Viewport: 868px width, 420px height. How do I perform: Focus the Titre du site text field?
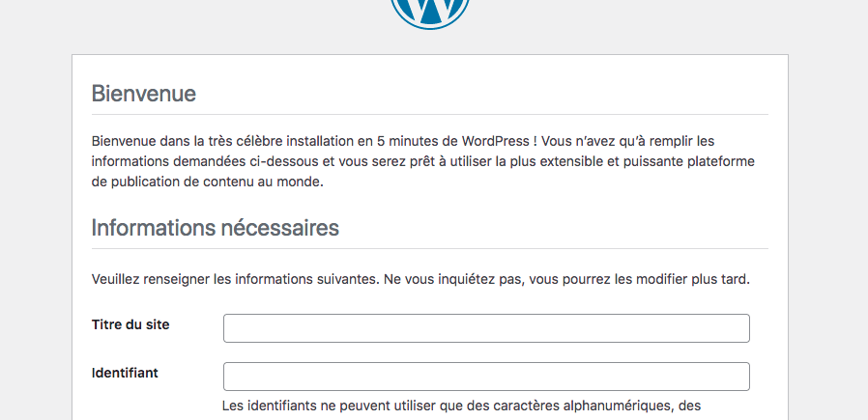(486, 328)
